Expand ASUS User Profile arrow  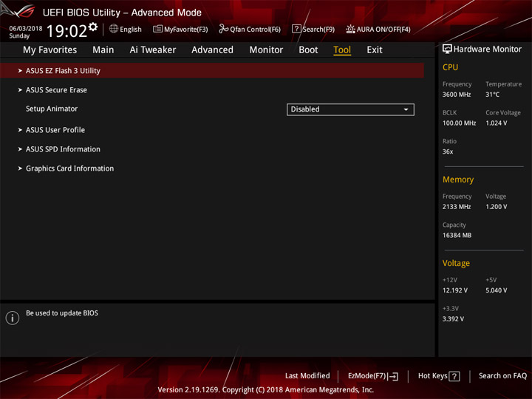point(20,130)
